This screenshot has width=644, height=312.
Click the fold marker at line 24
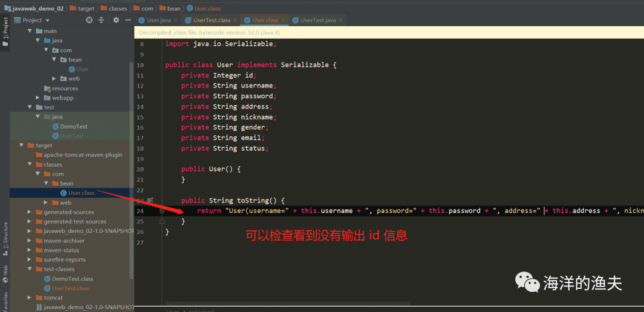162,211
